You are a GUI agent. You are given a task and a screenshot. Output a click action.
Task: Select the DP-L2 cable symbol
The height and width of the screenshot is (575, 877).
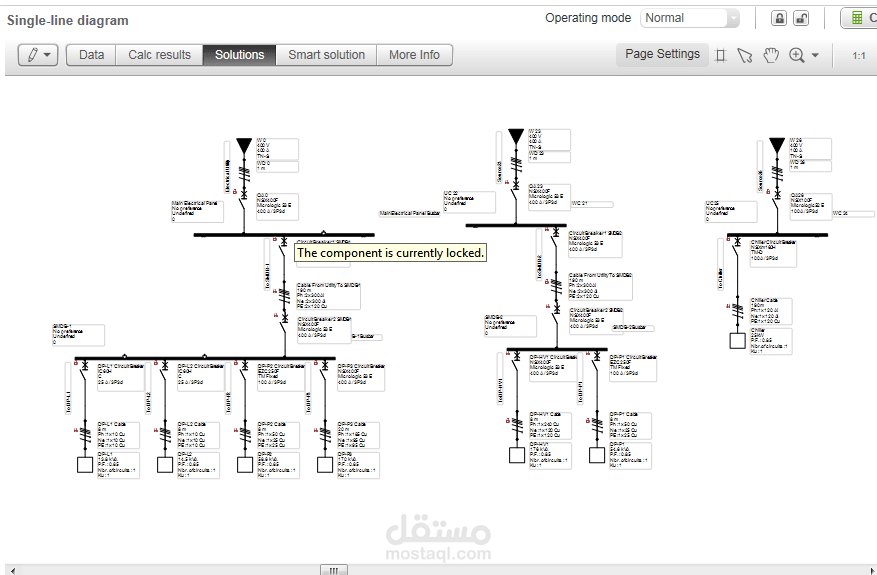pos(165,435)
